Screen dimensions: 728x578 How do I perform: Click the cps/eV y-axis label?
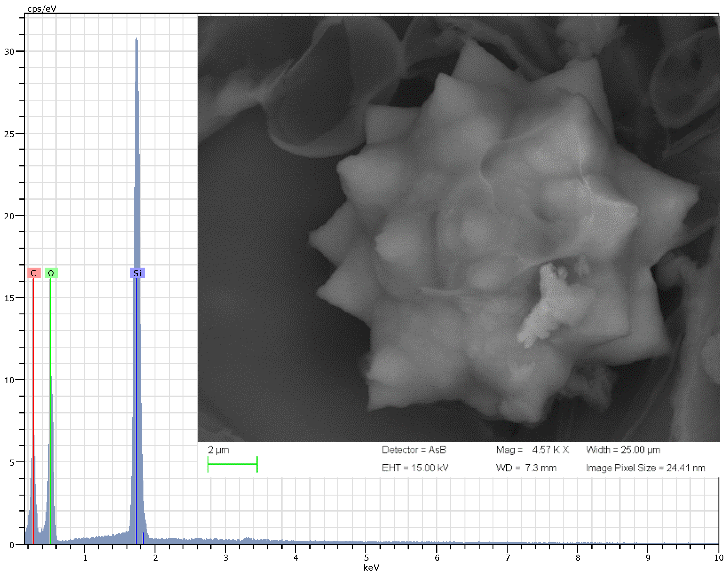42,9
